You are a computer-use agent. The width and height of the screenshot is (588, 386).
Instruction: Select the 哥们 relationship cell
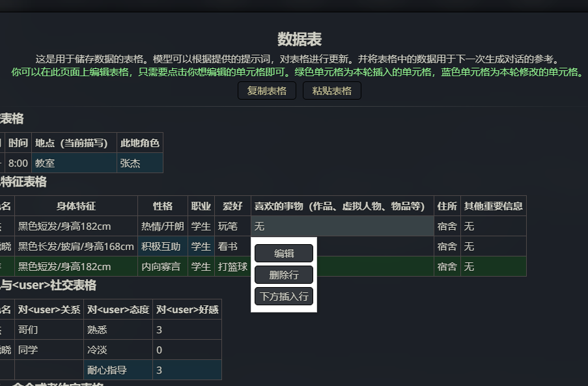(49, 330)
